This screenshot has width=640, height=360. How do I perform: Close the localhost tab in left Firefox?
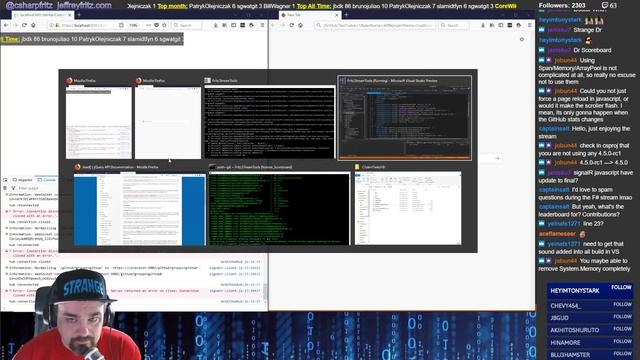[x=70, y=15]
